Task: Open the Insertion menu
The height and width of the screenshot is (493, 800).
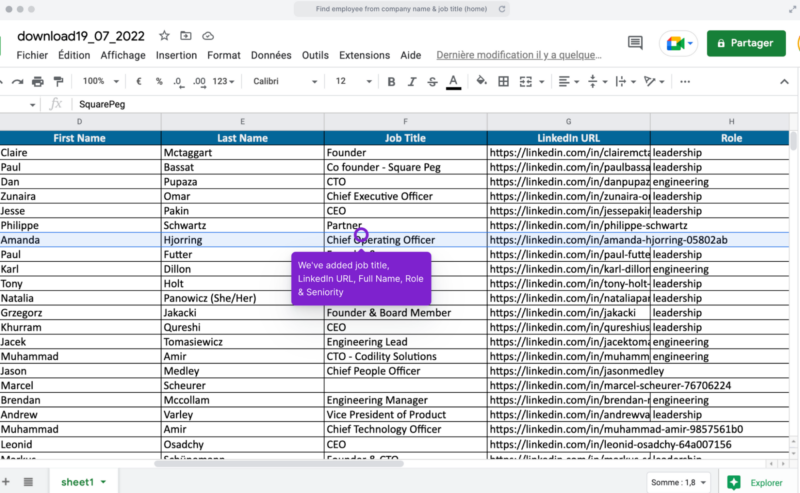Action: click(x=177, y=55)
